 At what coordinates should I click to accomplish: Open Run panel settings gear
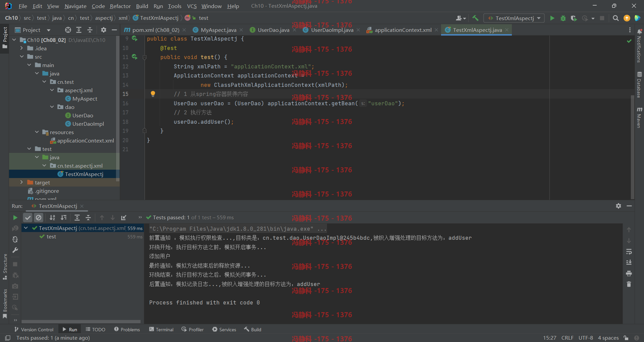tap(618, 206)
